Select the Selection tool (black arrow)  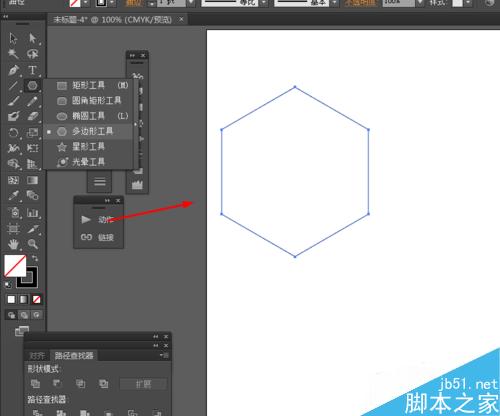(x=13, y=38)
